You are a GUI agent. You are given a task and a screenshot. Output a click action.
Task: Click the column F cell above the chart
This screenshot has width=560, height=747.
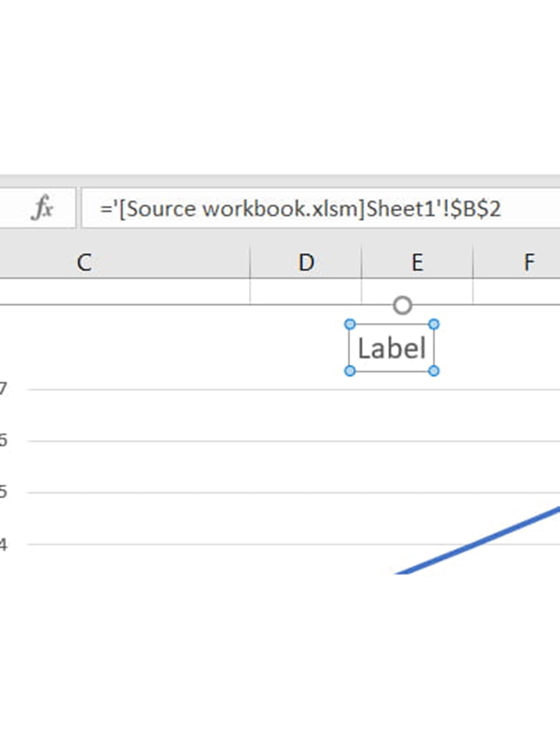coord(516,291)
